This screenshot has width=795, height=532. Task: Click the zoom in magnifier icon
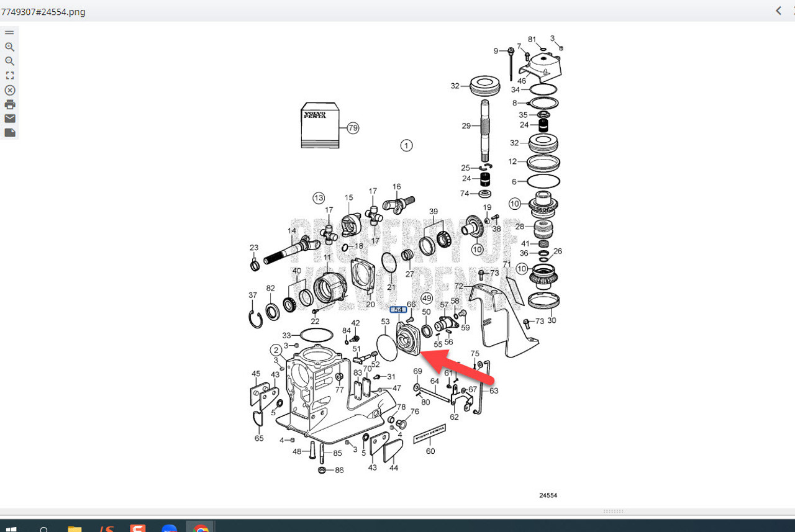pos(9,47)
